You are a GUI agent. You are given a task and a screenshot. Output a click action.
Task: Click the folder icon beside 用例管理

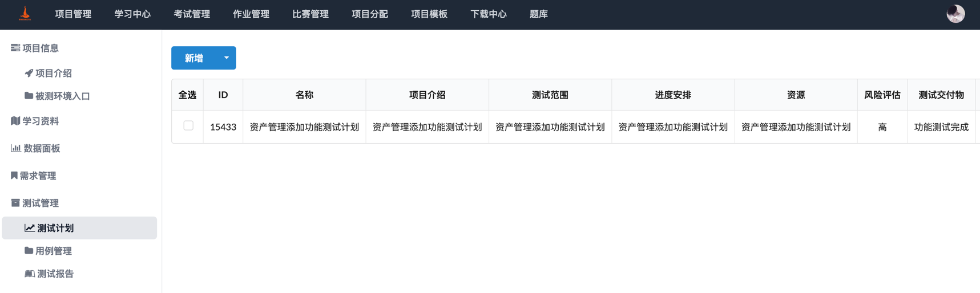coord(29,251)
